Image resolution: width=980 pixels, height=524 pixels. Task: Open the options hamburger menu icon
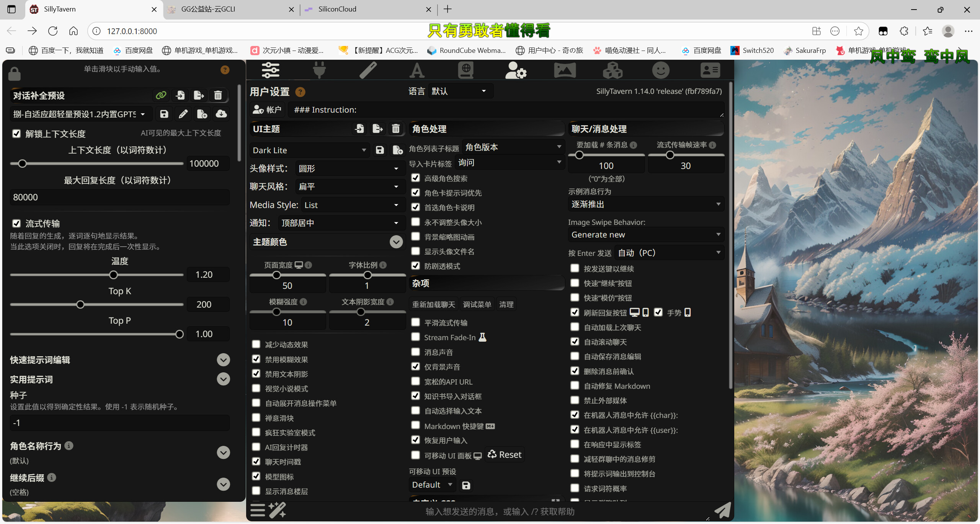click(258, 510)
